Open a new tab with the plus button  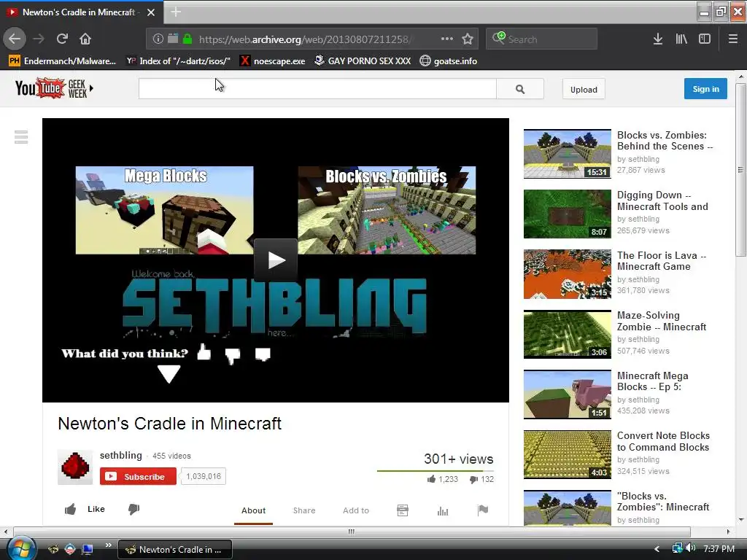pyautogui.click(x=176, y=12)
